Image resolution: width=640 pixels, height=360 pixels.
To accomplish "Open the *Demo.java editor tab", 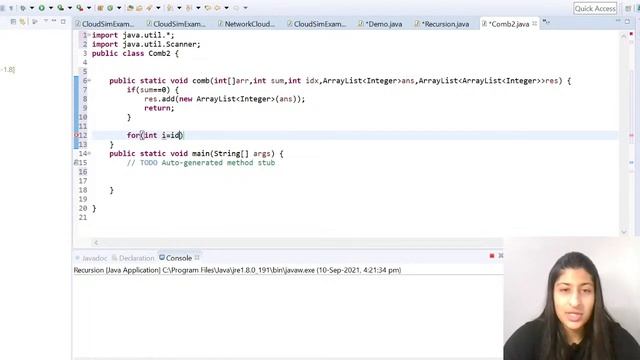I will click(380, 24).
